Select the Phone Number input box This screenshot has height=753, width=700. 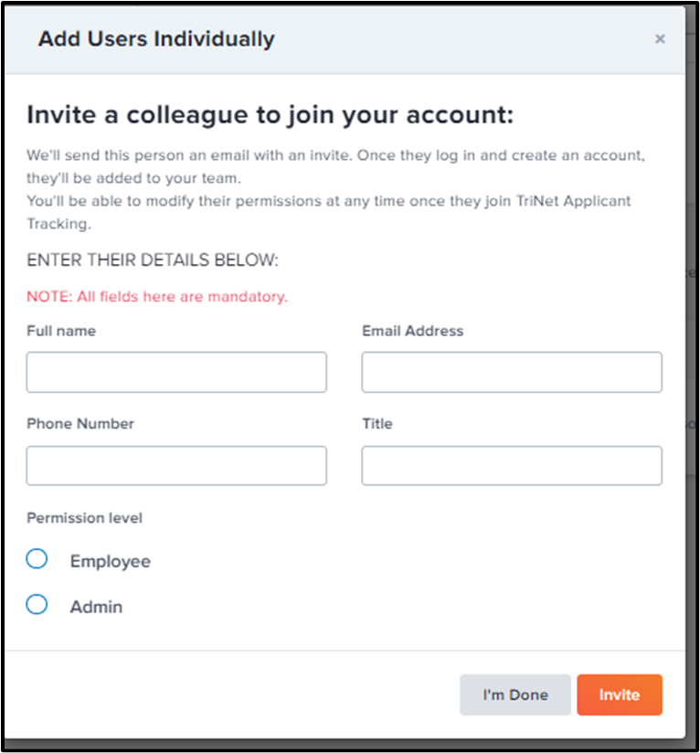pos(176,465)
